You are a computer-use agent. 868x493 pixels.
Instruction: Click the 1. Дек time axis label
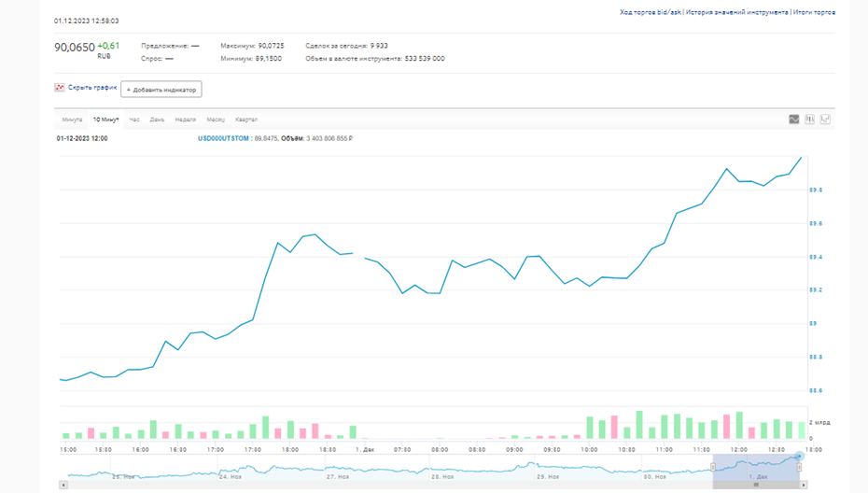tap(365, 450)
